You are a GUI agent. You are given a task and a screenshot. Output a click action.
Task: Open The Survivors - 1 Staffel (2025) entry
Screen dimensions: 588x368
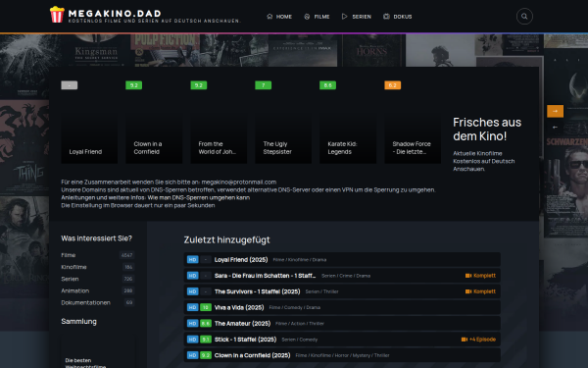(342, 291)
